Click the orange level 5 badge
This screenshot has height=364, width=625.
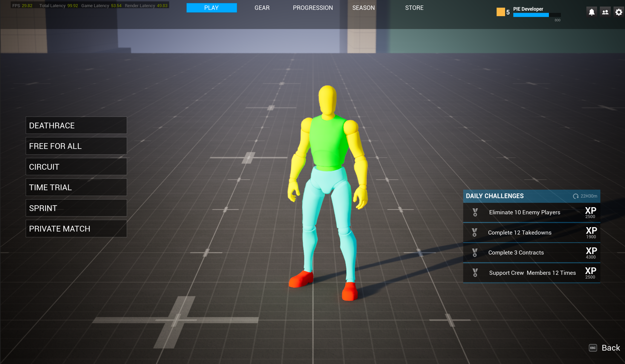click(500, 11)
